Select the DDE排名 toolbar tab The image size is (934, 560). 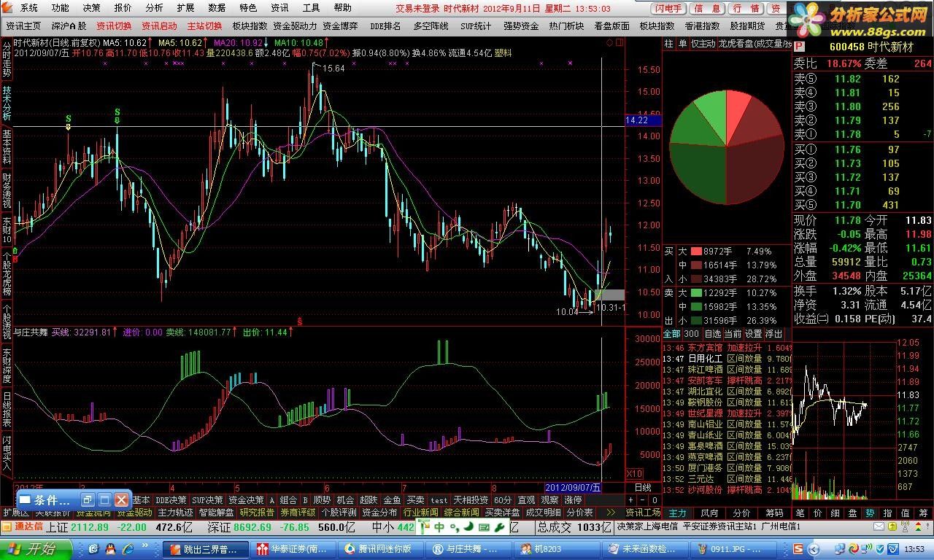point(385,26)
